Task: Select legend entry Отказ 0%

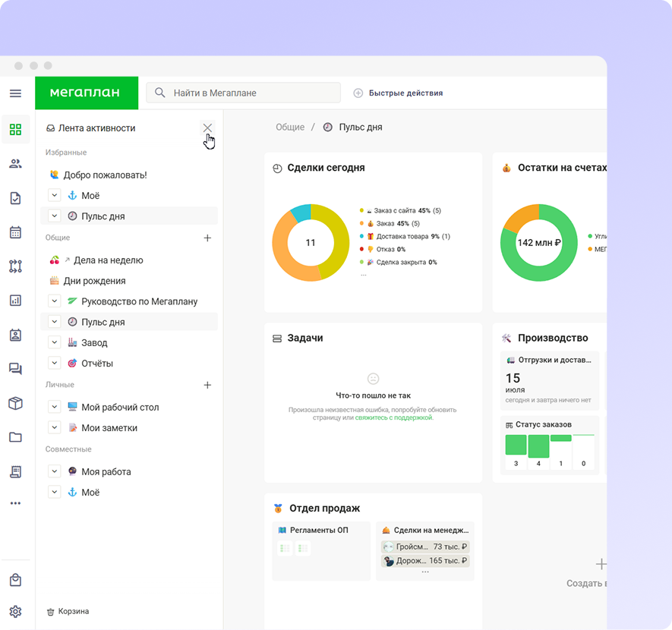Action: point(382,249)
